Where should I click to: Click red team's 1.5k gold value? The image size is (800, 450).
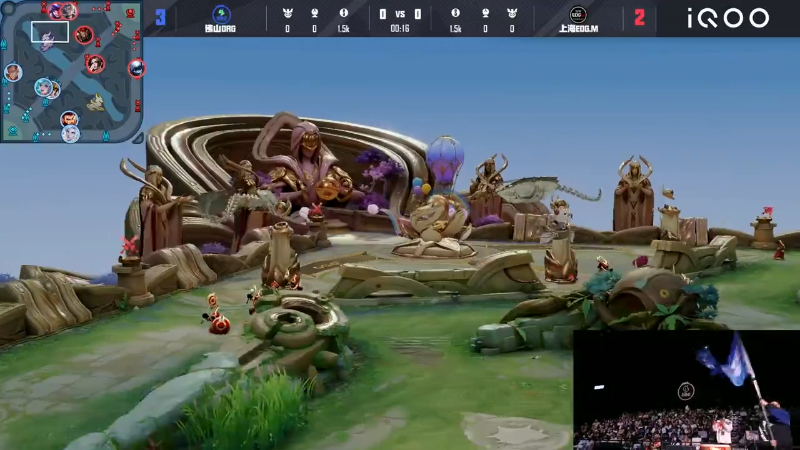[456, 29]
